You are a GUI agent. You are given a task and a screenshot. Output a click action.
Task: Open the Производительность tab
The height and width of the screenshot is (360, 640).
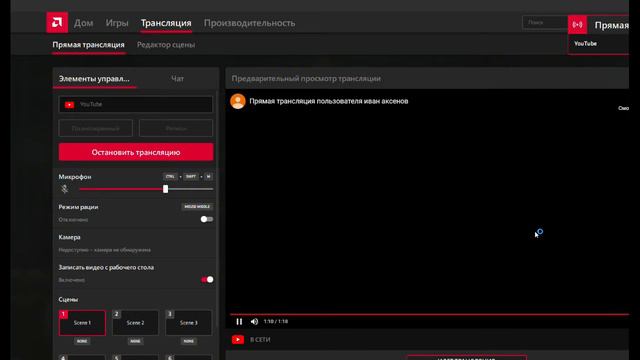click(249, 23)
